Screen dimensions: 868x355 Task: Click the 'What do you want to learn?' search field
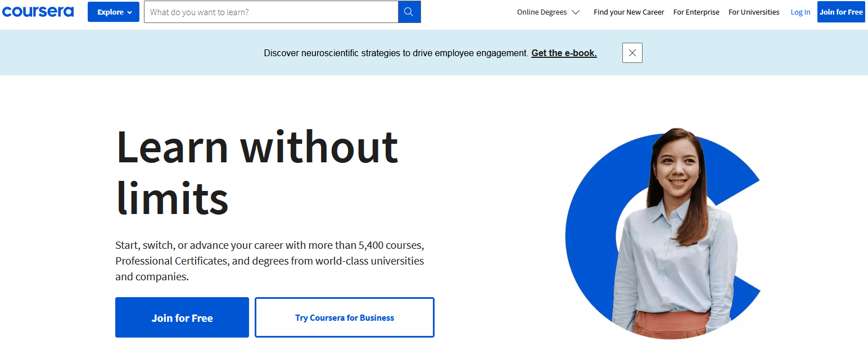[271, 12]
